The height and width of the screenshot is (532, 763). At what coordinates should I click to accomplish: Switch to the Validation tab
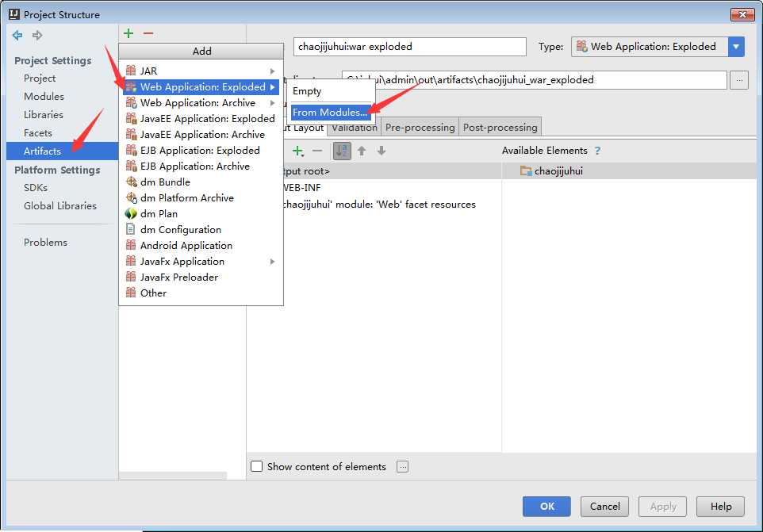(355, 128)
